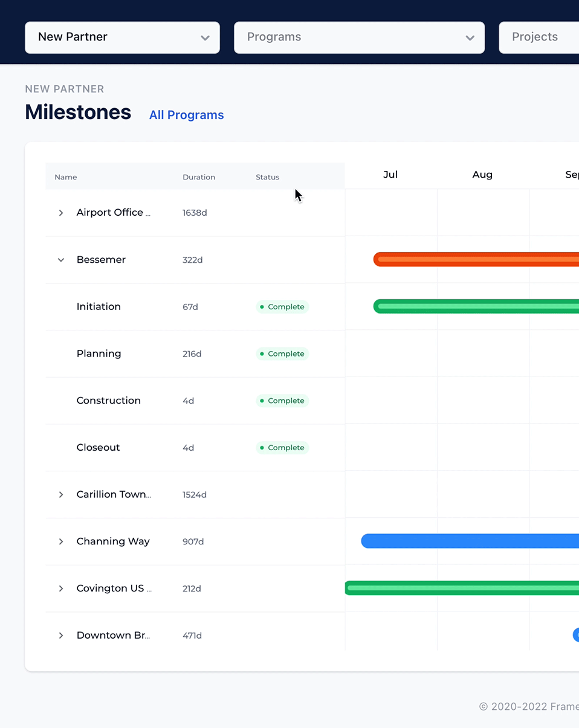Expand the Channing Way row chevron
The image size is (579, 728).
coord(60,541)
